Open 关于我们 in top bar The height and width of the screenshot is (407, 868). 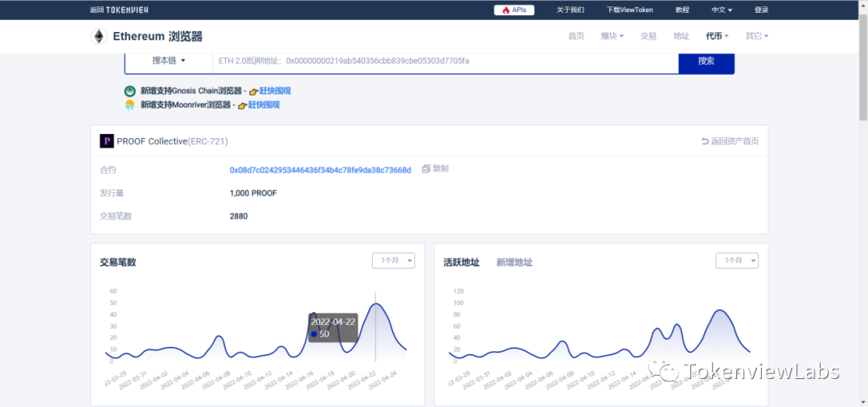pos(570,10)
